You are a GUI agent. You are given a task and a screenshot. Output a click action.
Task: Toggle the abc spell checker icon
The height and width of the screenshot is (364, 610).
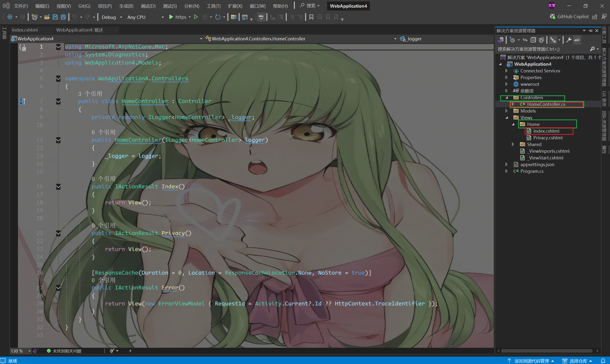coord(261,17)
